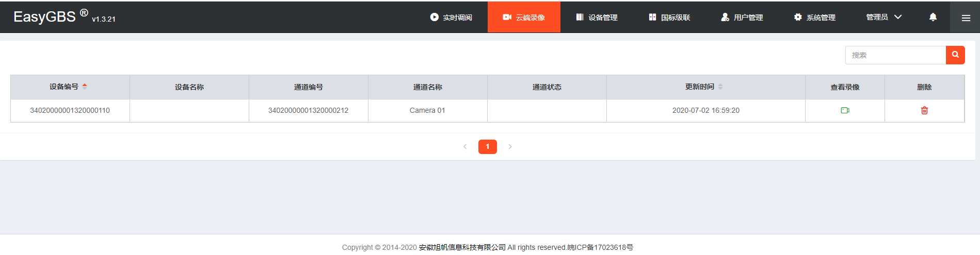
Task: Click the 设备名称 column header
Action: coord(189,87)
